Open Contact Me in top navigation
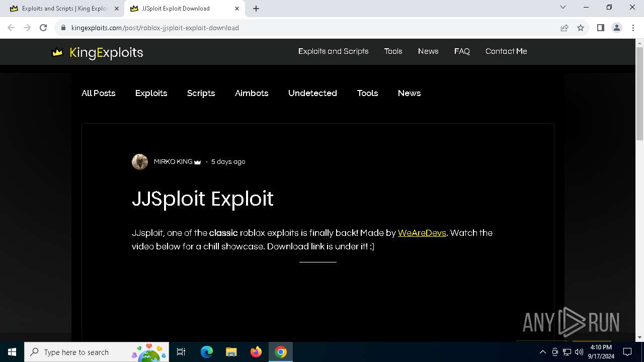The height and width of the screenshot is (362, 644). pos(506,51)
